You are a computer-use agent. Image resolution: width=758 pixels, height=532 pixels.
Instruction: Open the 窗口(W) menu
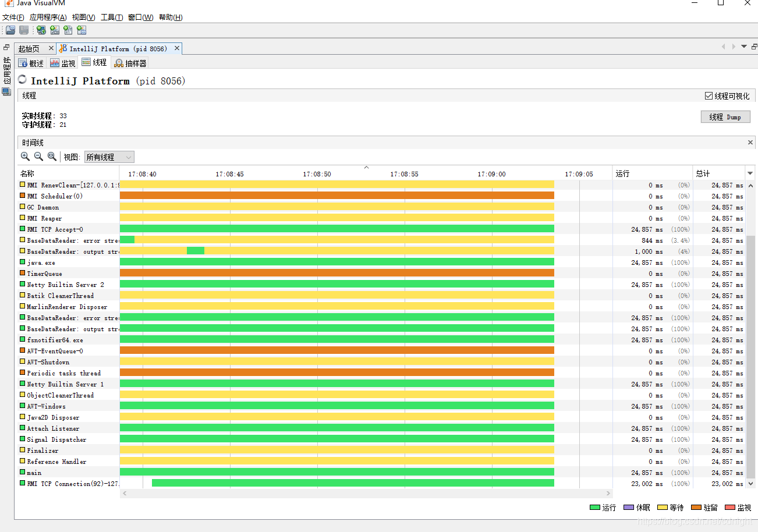point(141,17)
